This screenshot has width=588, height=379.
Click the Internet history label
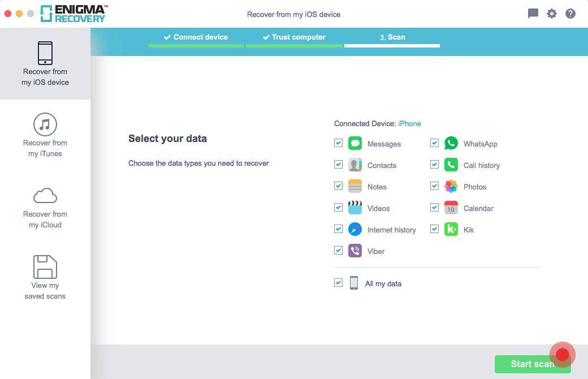coord(391,230)
